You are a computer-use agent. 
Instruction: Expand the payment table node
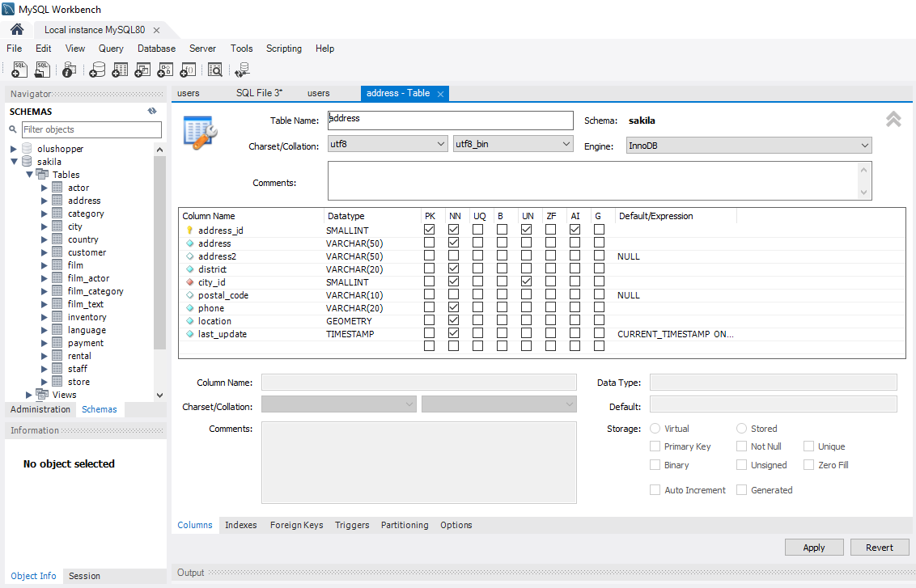pyautogui.click(x=44, y=343)
